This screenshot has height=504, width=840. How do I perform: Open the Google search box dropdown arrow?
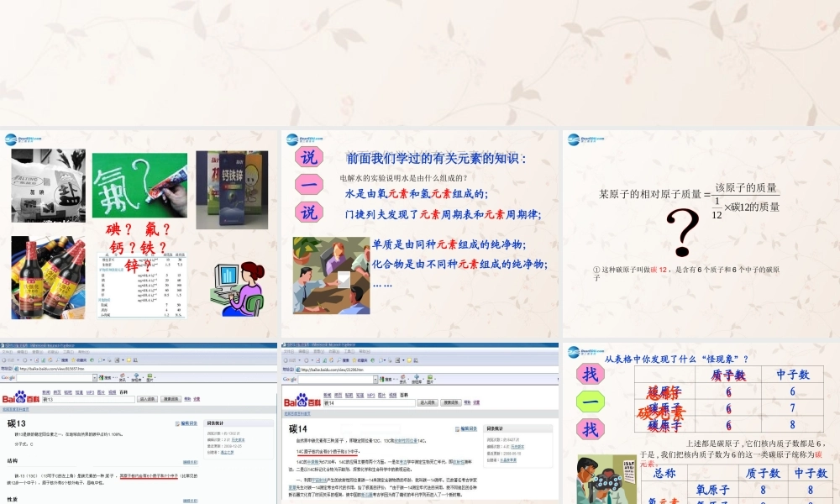tap(95, 377)
